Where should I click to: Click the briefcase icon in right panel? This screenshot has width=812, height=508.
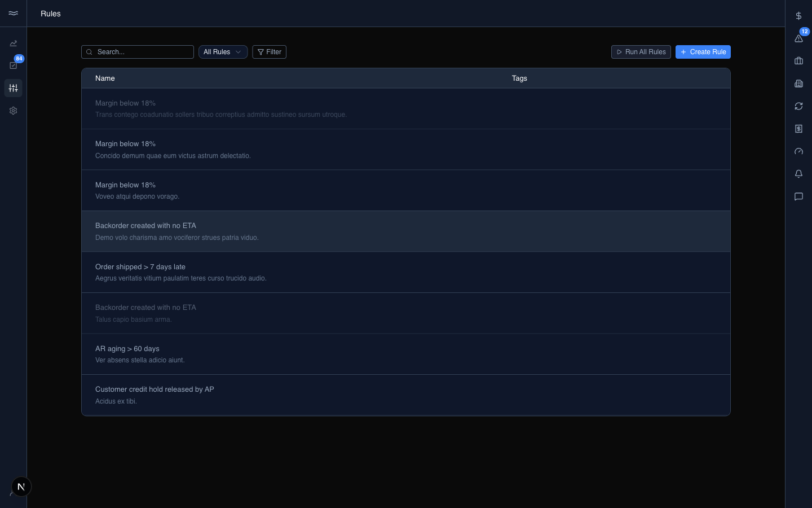[798, 61]
